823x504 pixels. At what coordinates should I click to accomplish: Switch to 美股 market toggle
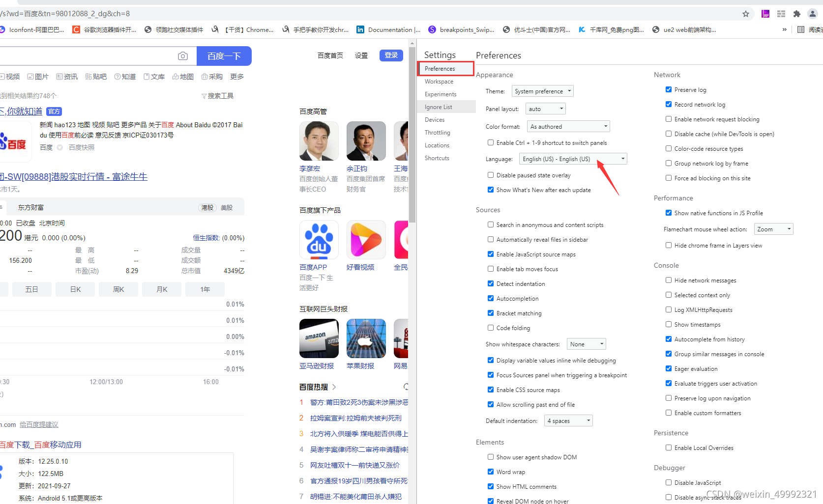(227, 208)
